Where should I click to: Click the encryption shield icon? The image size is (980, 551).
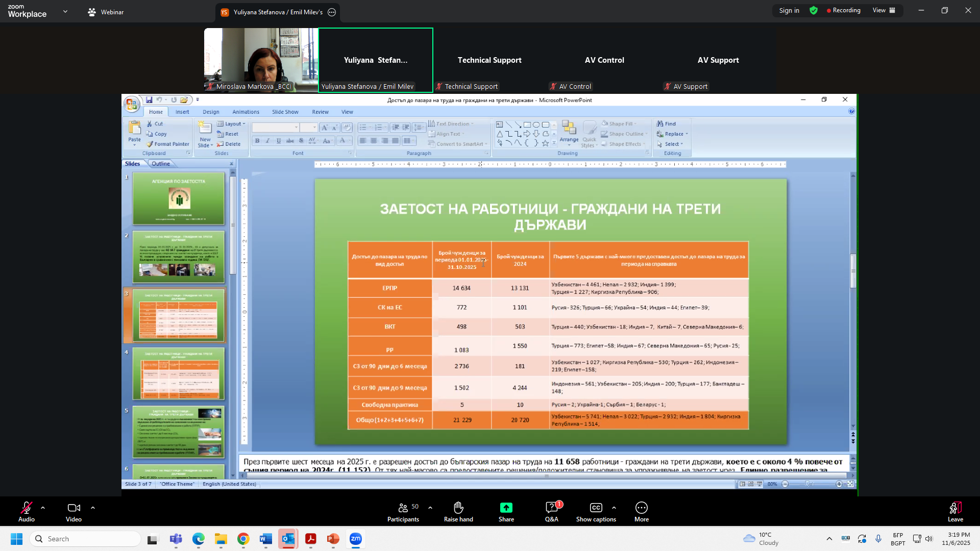click(x=814, y=11)
